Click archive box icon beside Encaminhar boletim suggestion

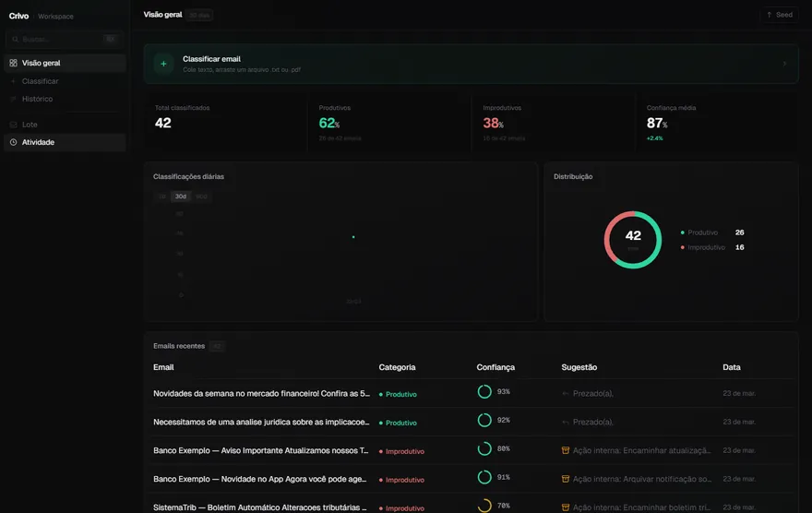tap(566, 507)
